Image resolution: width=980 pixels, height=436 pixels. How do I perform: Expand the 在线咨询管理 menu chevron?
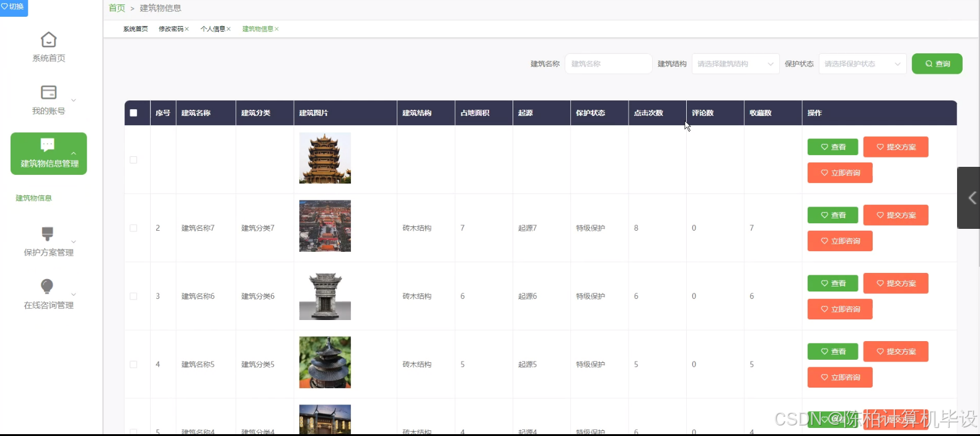click(x=74, y=295)
